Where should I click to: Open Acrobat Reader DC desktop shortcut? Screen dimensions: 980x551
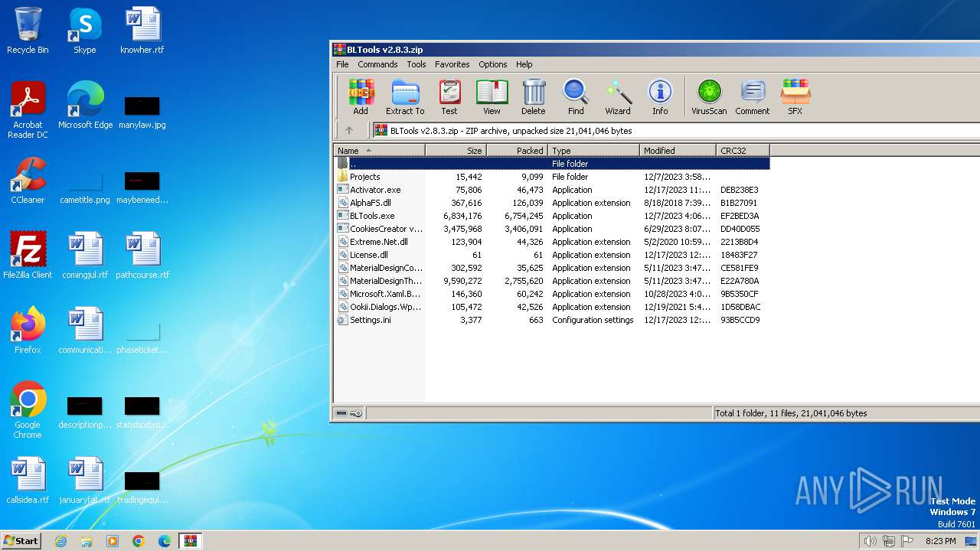pos(28,110)
